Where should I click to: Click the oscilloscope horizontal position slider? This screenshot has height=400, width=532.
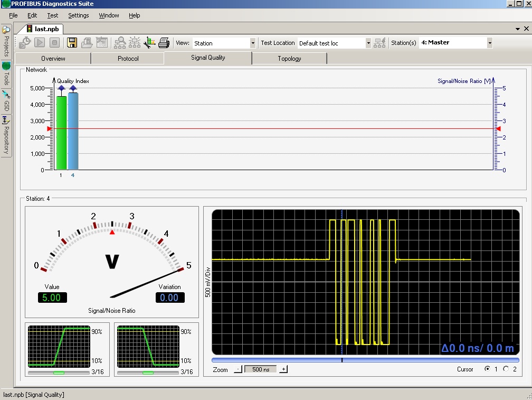(x=365, y=360)
